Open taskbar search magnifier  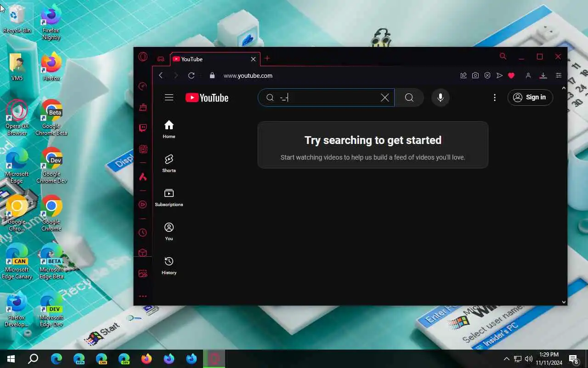(33, 359)
